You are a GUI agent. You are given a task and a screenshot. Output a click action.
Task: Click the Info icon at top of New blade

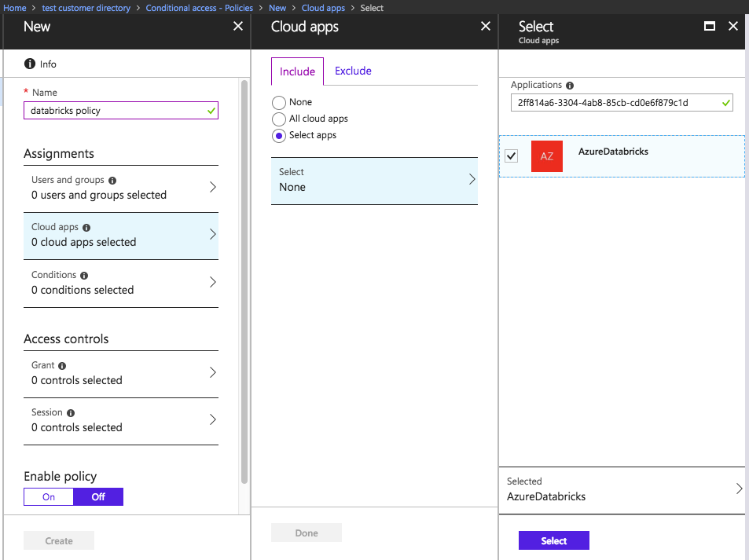pos(28,64)
